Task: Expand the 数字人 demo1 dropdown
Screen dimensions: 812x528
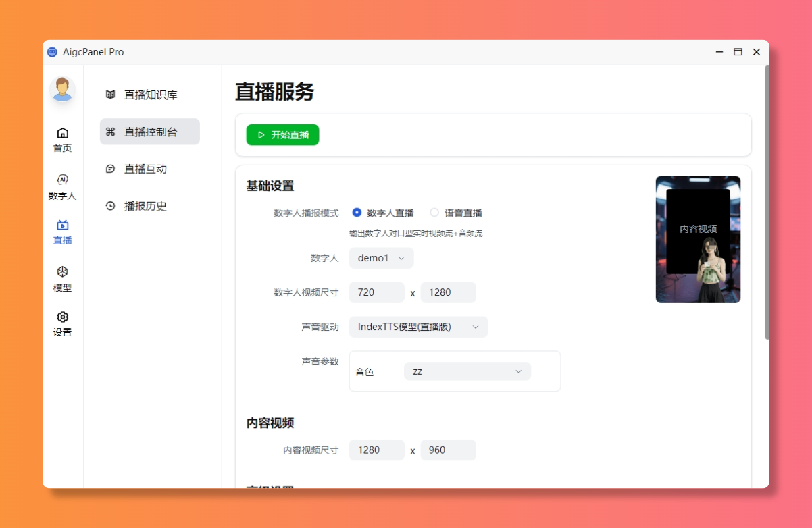Action: tap(381, 258)
